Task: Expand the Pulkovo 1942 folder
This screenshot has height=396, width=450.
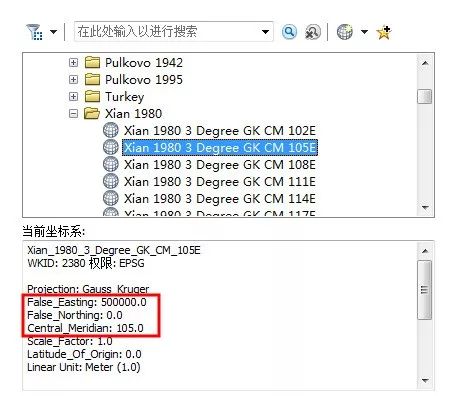Action: click(73, 62)
